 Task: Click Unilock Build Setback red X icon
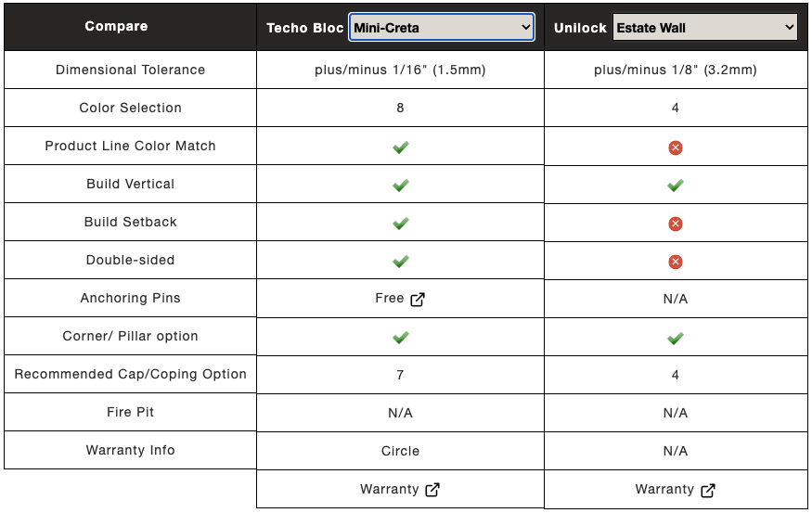[x=676, y=224]
